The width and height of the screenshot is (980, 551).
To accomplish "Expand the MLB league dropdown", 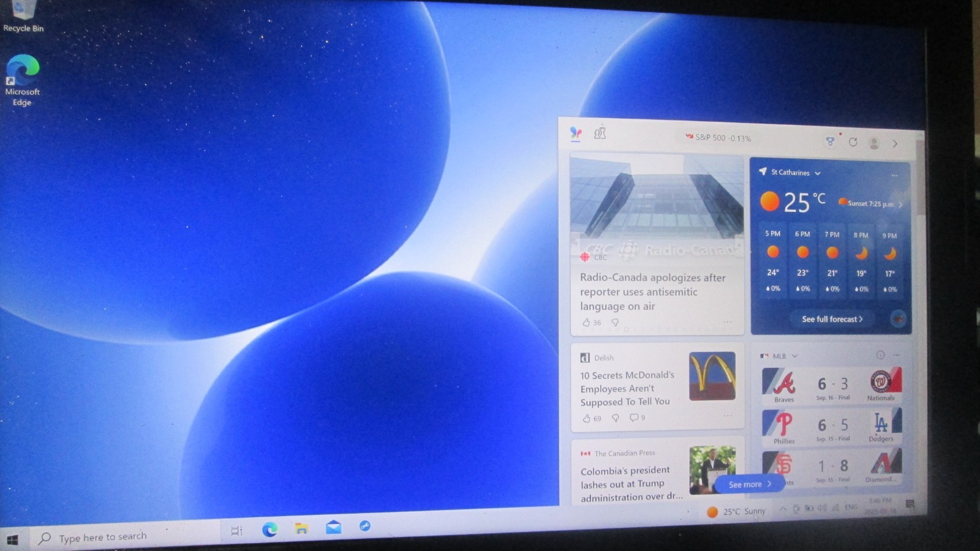I will [795, 356].
